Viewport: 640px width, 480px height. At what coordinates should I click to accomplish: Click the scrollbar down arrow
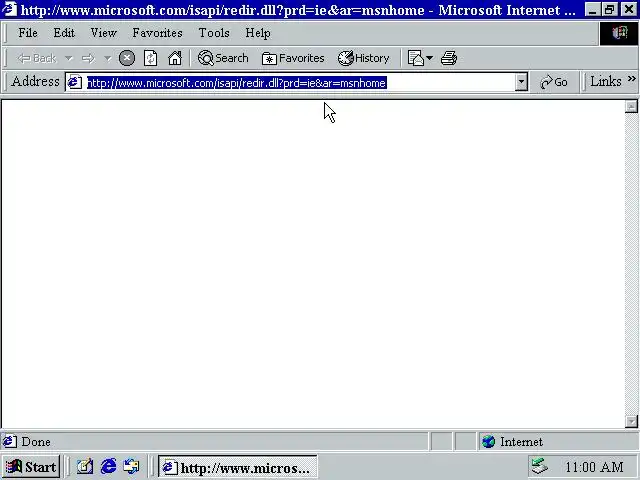click(x=631, y=421)
